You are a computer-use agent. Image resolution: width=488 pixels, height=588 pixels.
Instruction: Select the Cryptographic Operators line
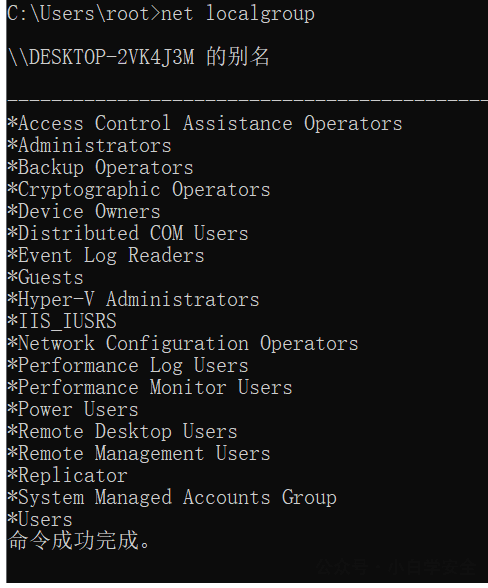(139, 189)
